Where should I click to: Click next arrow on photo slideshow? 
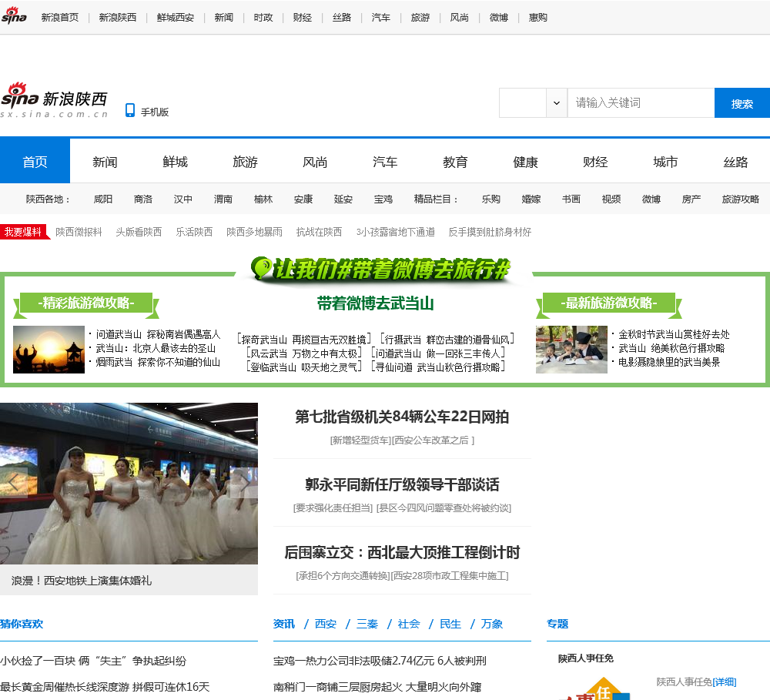[244, 484]
